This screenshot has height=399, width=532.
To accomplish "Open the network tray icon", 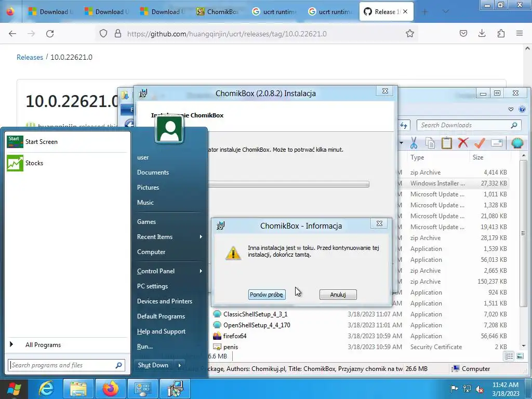I will coord(467,389).
